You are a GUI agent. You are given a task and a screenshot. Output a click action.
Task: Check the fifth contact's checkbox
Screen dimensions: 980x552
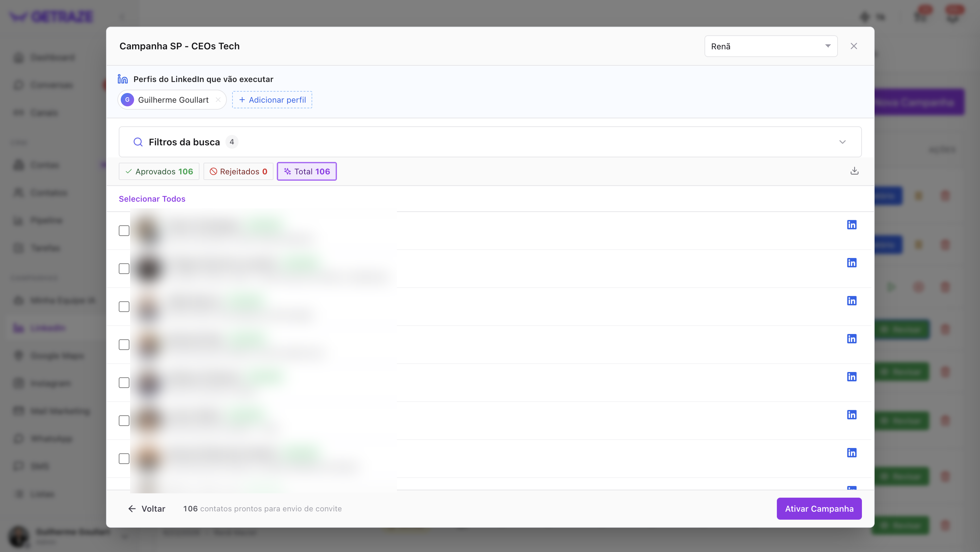[x=124, y=383]
